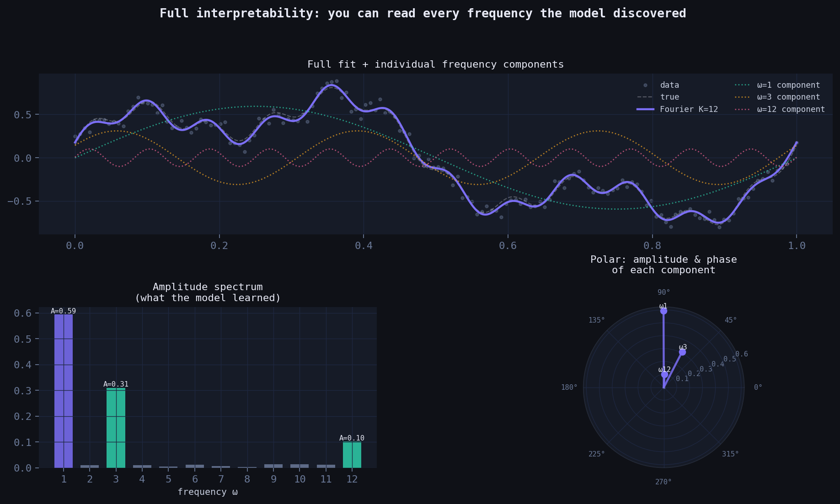Click the Fourier K=12 legend line
Screen dimensions: 840x504
[x=645, y=109]
